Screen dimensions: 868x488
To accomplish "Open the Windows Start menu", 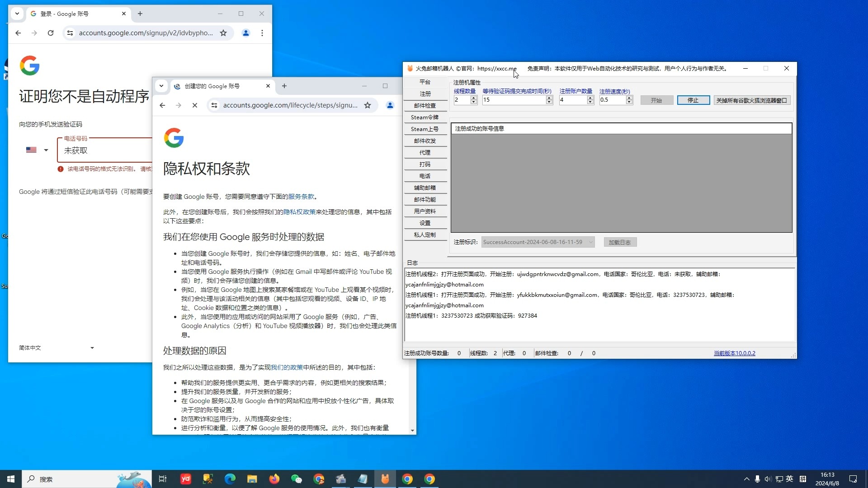I will point(11,479).
